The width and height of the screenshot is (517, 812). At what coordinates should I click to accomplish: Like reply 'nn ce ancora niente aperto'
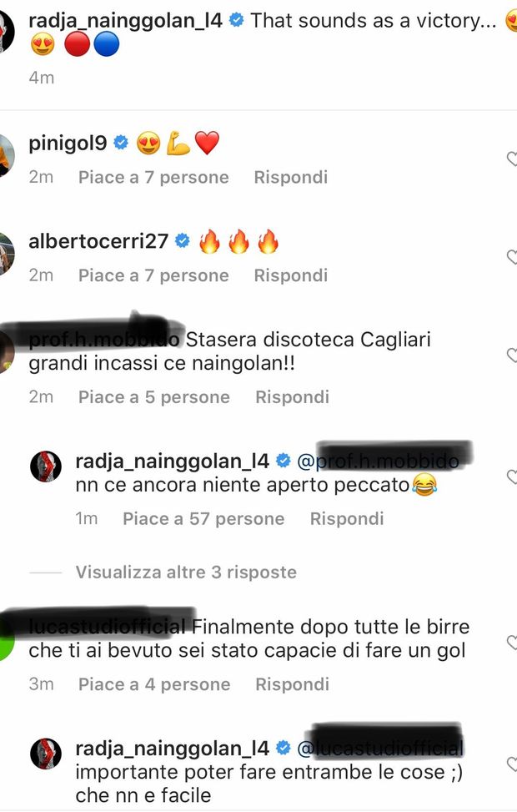pyautogui.click(x=512, y=477)
